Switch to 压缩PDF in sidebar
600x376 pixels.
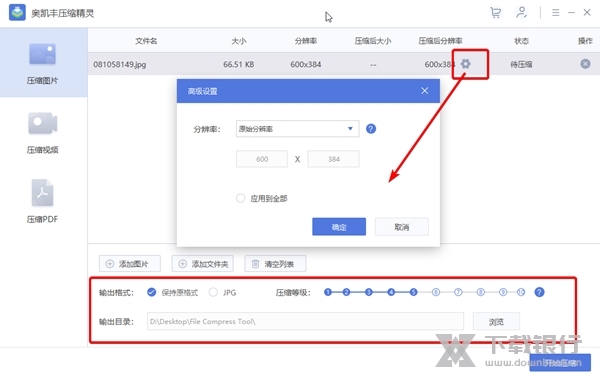pyautogui.click(x=42, y=201)
